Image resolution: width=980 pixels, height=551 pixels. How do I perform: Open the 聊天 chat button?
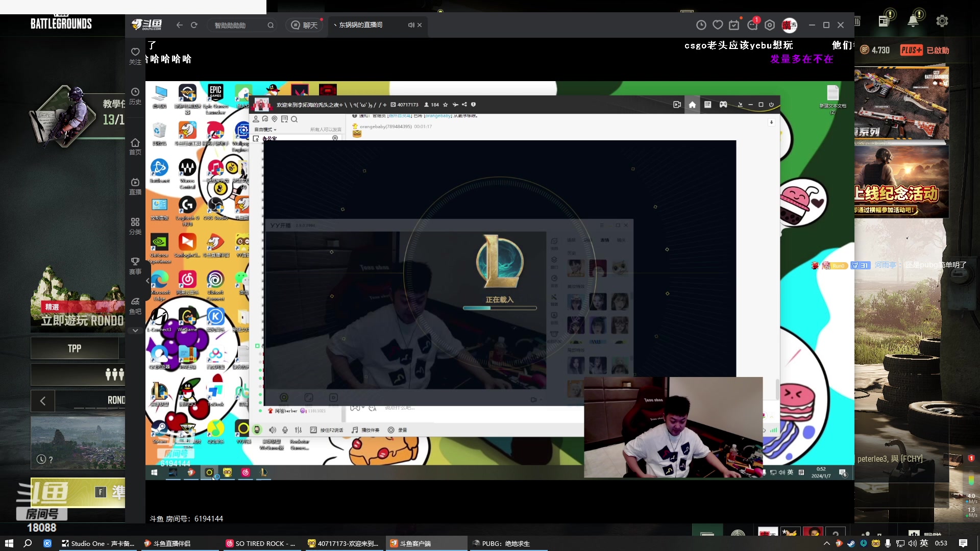[305, 25]
